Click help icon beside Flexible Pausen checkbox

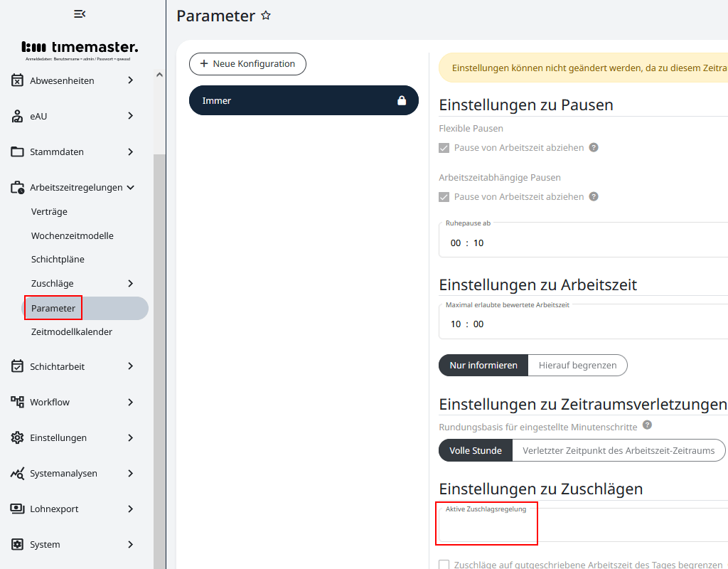(x=594, y=148)
